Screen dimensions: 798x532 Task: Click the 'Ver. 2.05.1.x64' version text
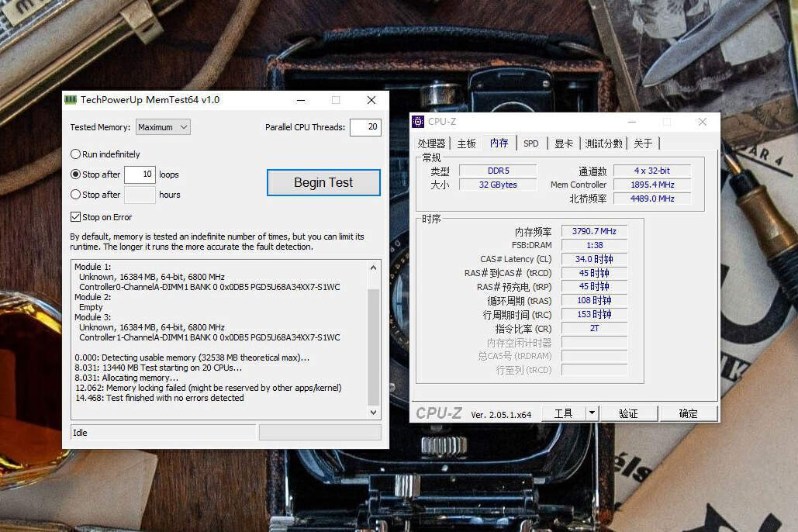click(x=501, y=415)
